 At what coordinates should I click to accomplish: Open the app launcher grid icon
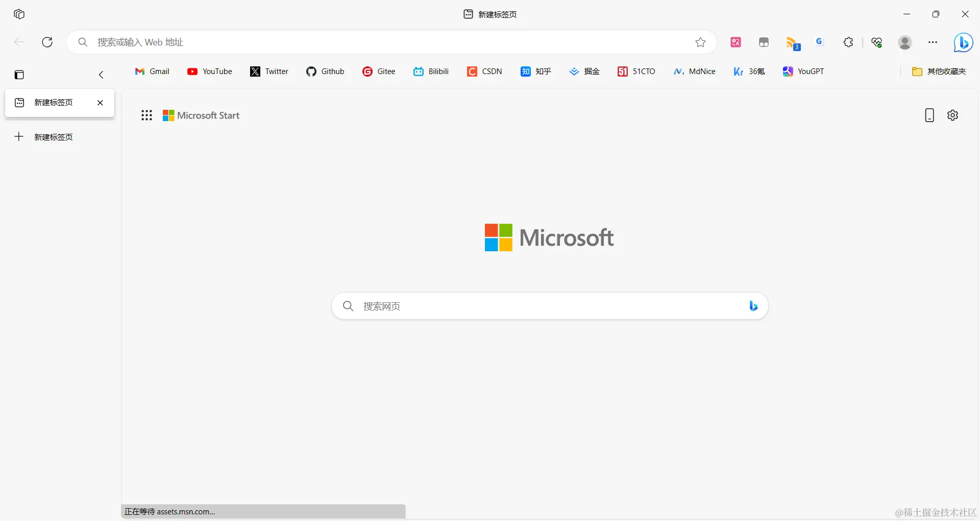tap(147, 115)
